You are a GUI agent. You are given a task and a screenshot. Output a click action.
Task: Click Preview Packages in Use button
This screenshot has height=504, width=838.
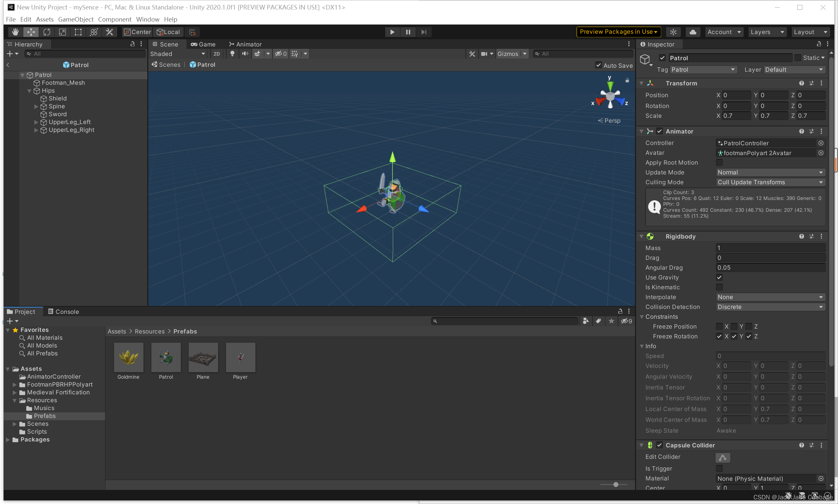[x=618, y=32]
